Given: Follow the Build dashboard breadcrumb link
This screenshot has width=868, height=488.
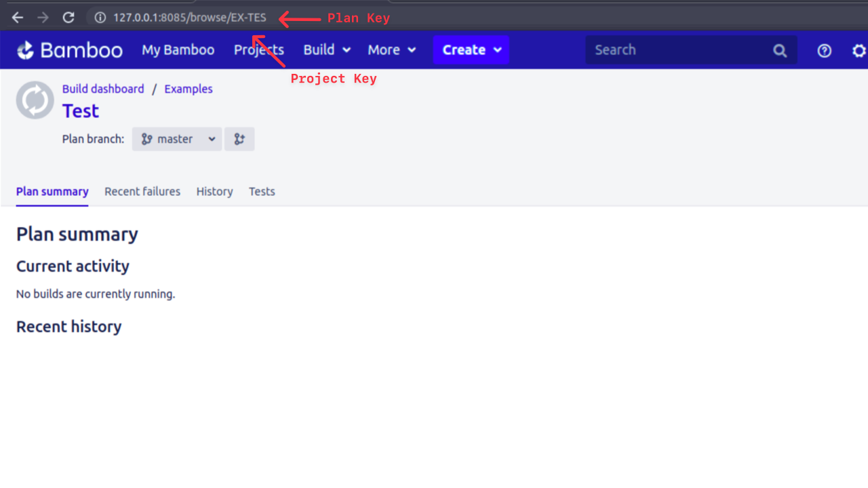Looking at the screenshot, I should 103,89.
